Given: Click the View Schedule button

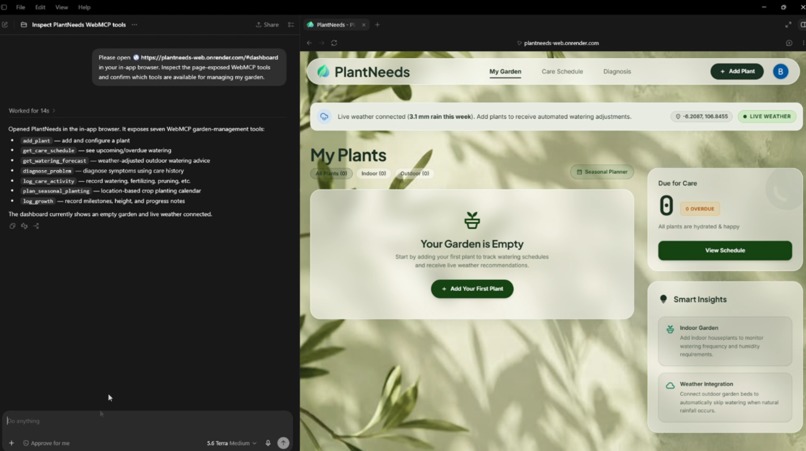Looking at the screenshot, I should (725, 250).
